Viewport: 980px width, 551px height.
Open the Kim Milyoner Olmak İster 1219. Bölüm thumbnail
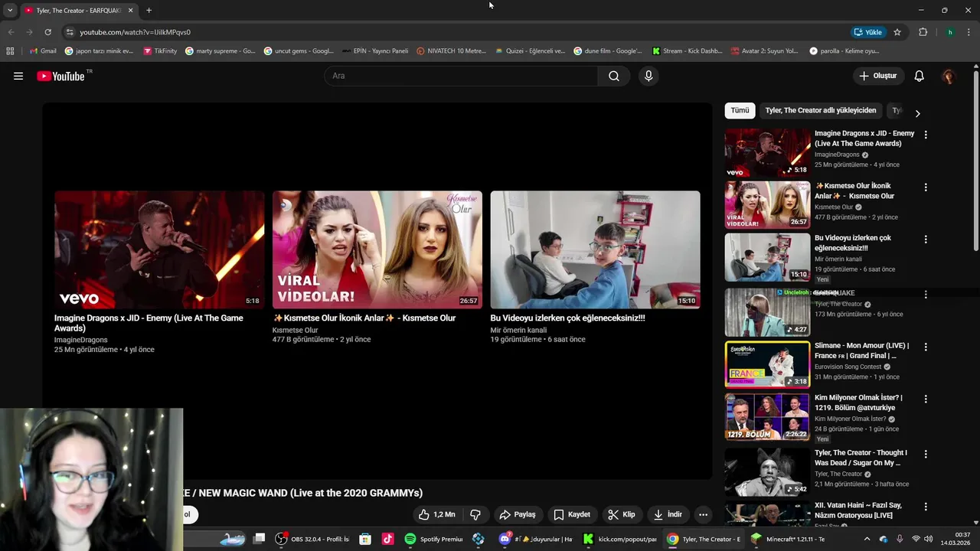pyautogui.click(x=767, y=416)
